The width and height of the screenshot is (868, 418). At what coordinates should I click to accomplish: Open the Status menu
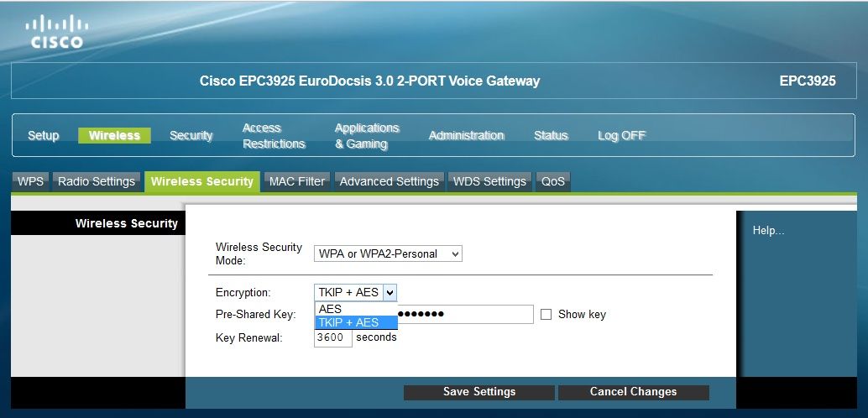(551, 136)
